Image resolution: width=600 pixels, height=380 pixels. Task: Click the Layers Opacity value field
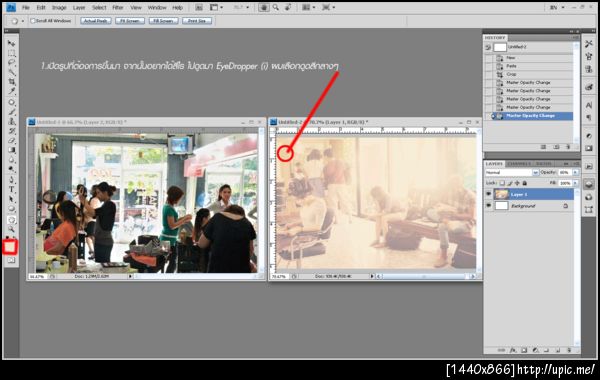(565, 173)
